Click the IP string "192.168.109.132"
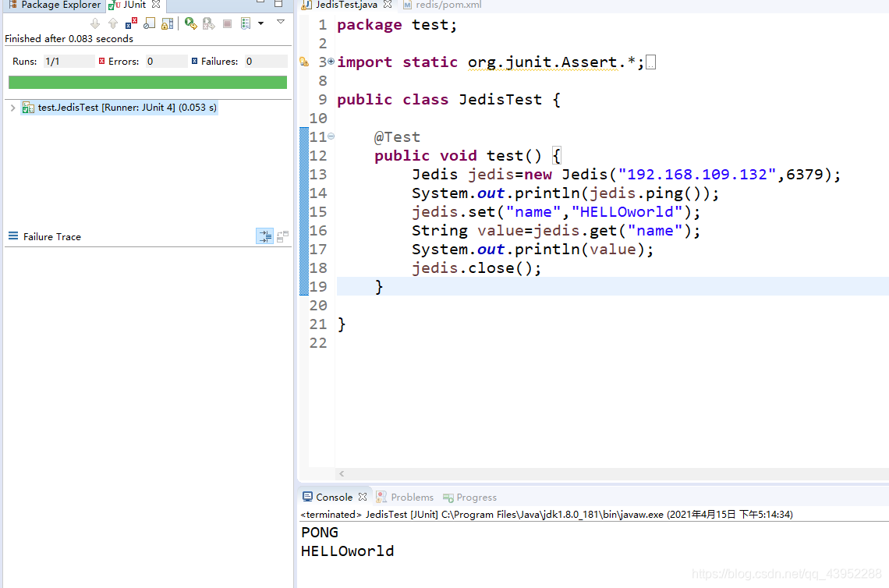The image size is (889, 588). tap(697, 175)
